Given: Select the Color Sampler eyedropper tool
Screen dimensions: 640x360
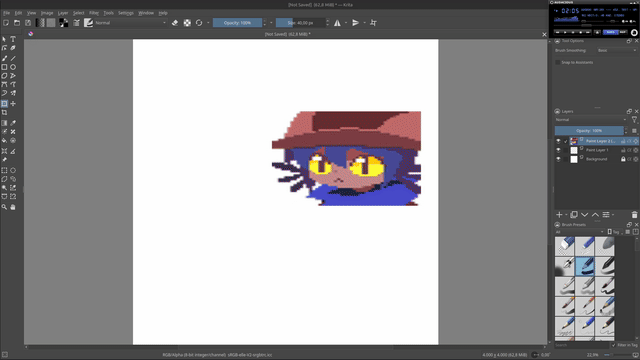Looking at the screenshot, I should (x=13, y=123).
